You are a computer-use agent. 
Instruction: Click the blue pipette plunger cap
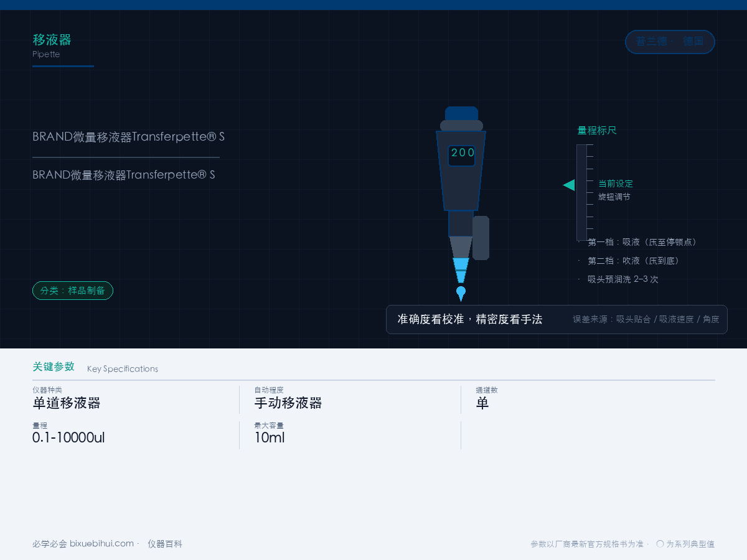(x=462, y=113)
